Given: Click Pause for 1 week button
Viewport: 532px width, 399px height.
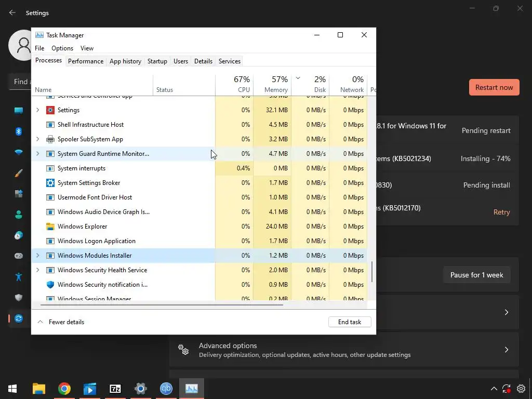Looking at the screenshot, I should [476, 275].
